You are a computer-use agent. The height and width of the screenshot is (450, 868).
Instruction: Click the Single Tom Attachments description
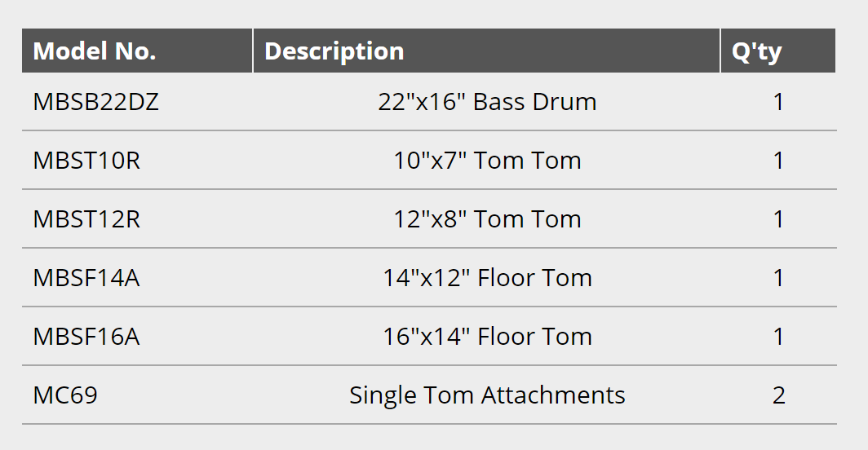tap(487, 395)
